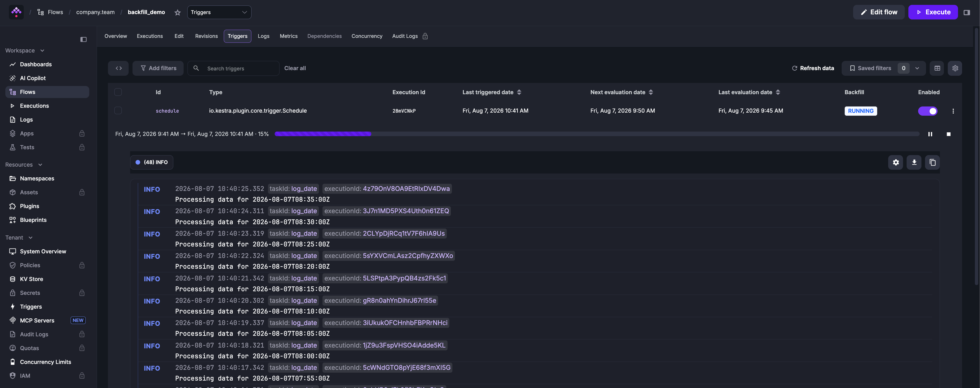
Task: Go to company.team namespace breadcrumb
Action: coord(95,12)
